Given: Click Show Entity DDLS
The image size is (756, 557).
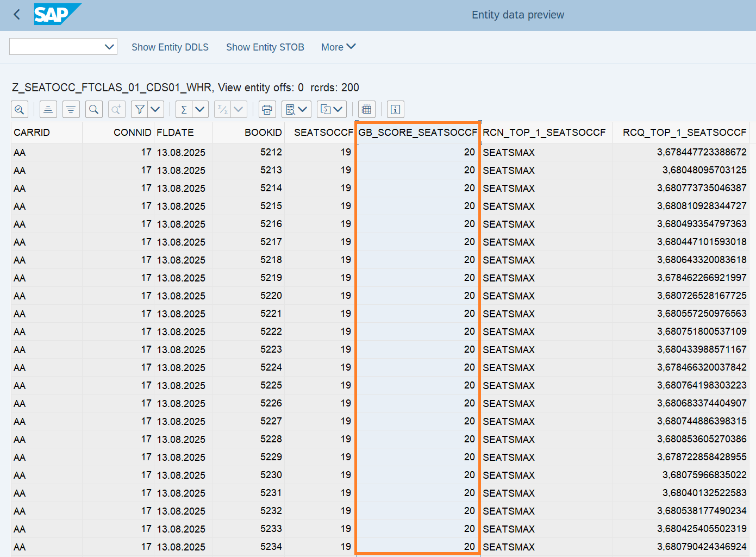Looking at the screenshot, I should 170,47.
